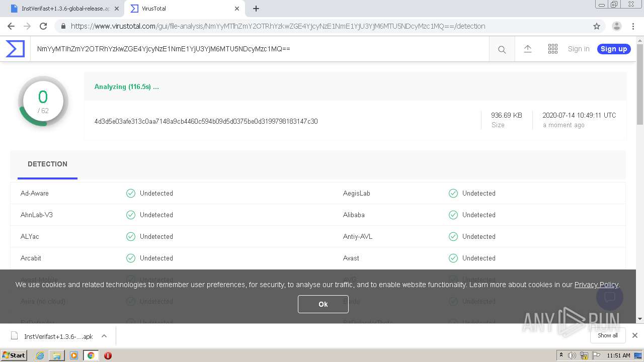Open a new browser tab

pyautogui.click(x=256, y=9)
